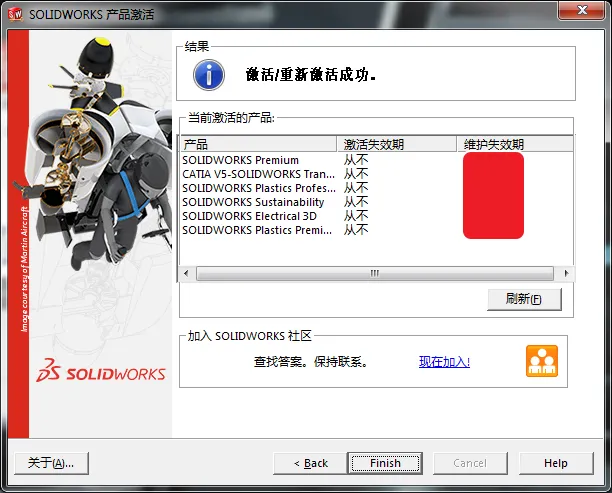Viewport: 612px width, 493px height.
Task: Go back with the Back button
Action: (310, 463)
